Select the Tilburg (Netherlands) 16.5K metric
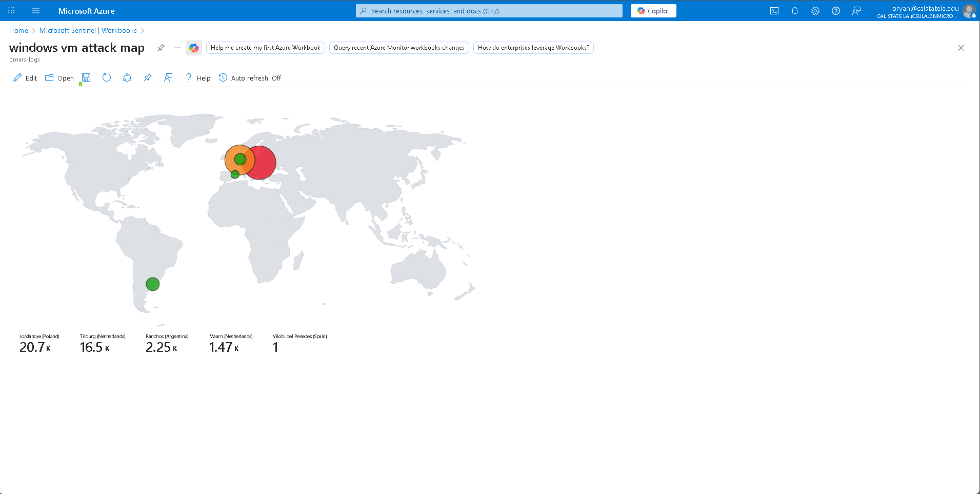 (103, 343)
